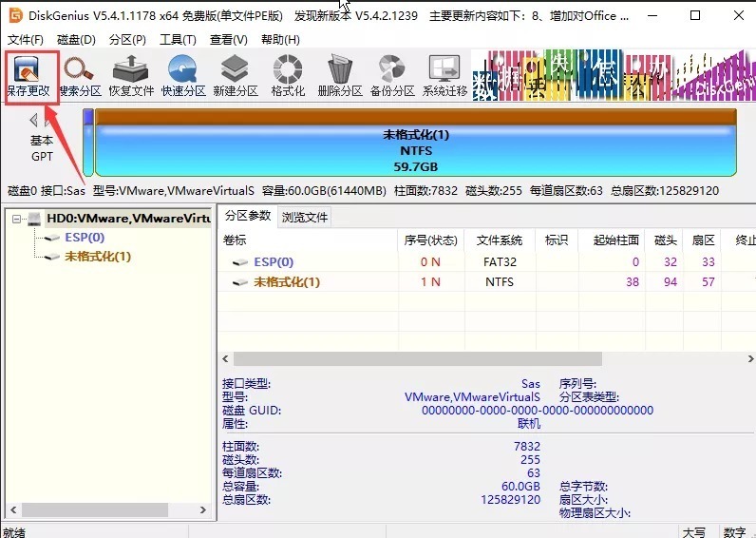Click the 格式化 format icon

288,76
